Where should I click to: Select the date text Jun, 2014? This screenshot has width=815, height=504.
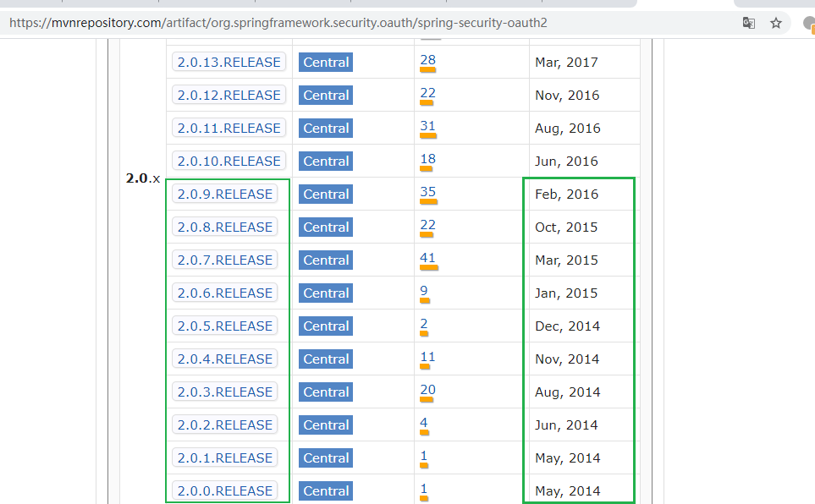pos(566,425)
